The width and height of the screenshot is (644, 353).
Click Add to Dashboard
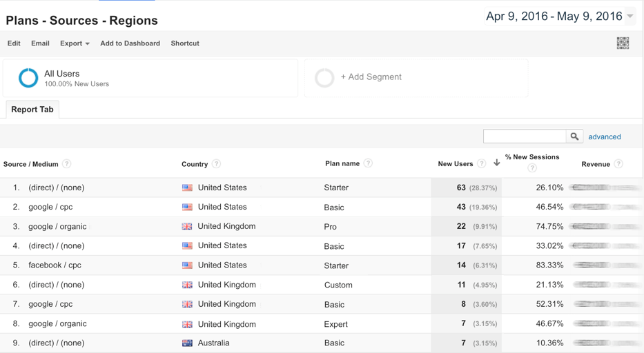tap(130, 43)
